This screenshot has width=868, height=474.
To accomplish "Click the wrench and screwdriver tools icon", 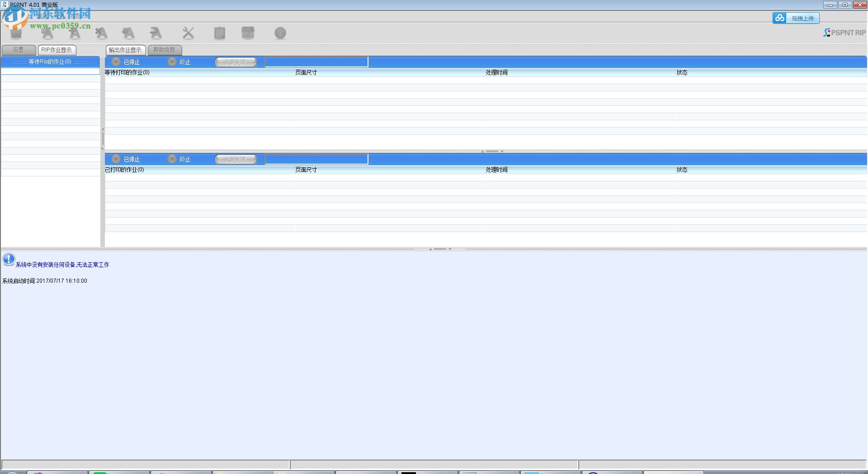I will (188, 33).
